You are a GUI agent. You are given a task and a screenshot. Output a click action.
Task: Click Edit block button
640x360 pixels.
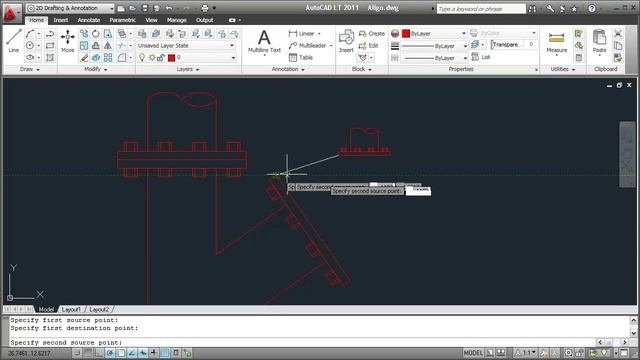point(369,45)
